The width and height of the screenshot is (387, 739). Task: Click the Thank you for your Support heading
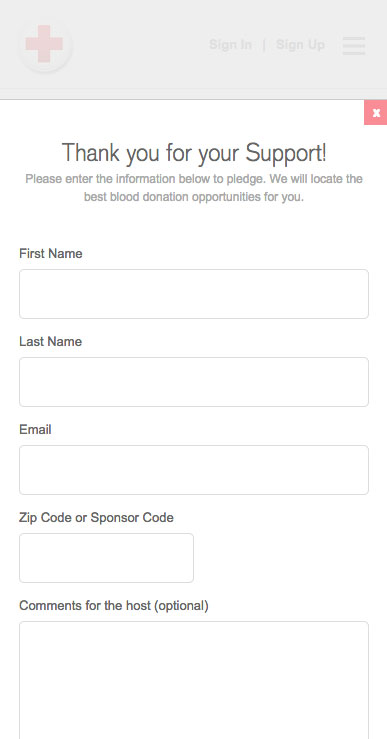194,153
